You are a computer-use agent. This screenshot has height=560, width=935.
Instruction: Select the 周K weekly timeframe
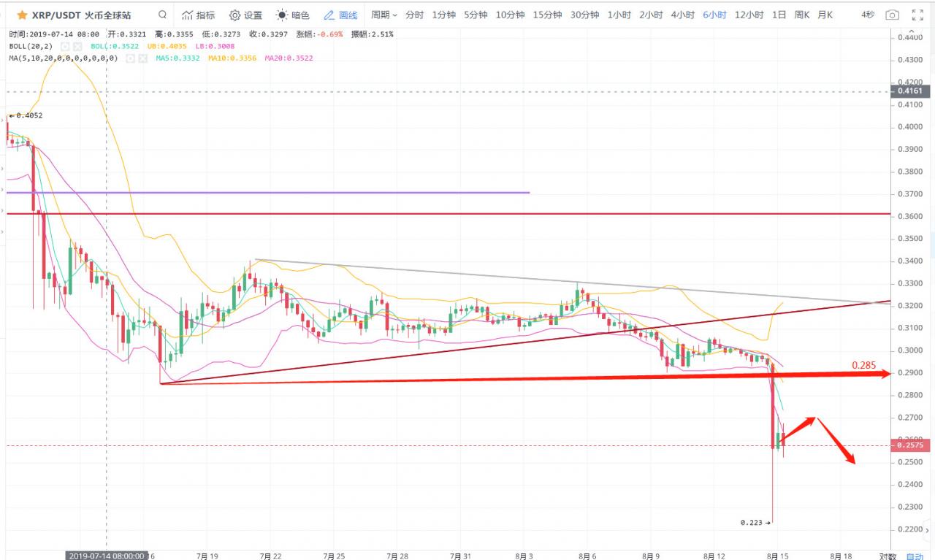[x=802, y=15]
